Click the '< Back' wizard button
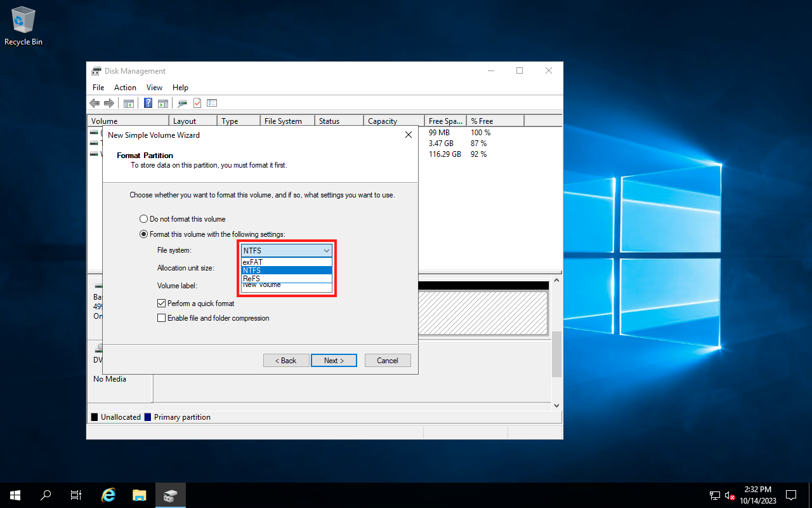Screen dimensions: 812x508 coord(286,361)
